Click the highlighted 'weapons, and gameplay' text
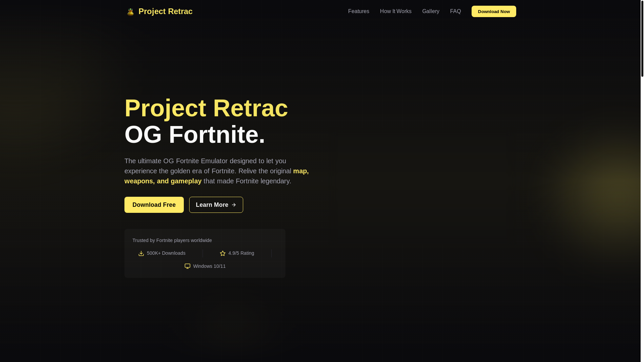This screenshot has height=362, width=644. coord(163,181)
